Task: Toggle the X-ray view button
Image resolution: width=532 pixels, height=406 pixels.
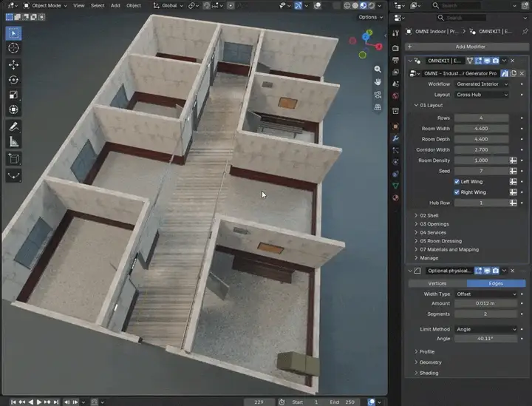Action: [x=336, y=5]
